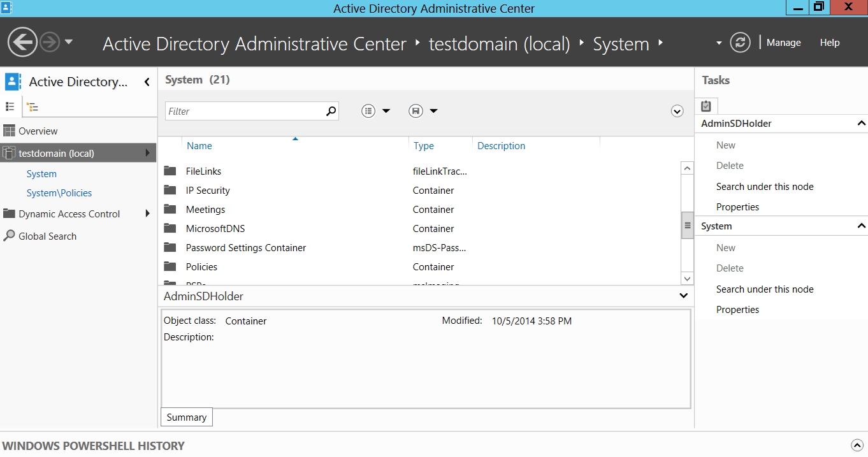Screen dimensions: 868x457
Task: Select Global Search in navigation
Action: 47,236
